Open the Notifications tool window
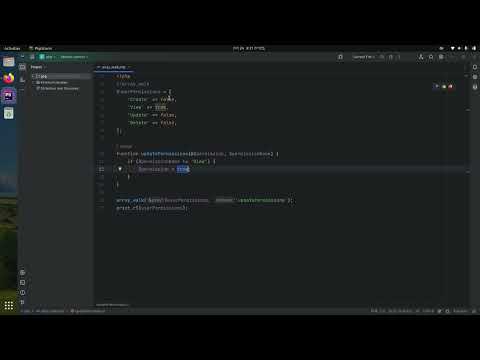Viewport: 480px width, 360px height. click(475, 67)
